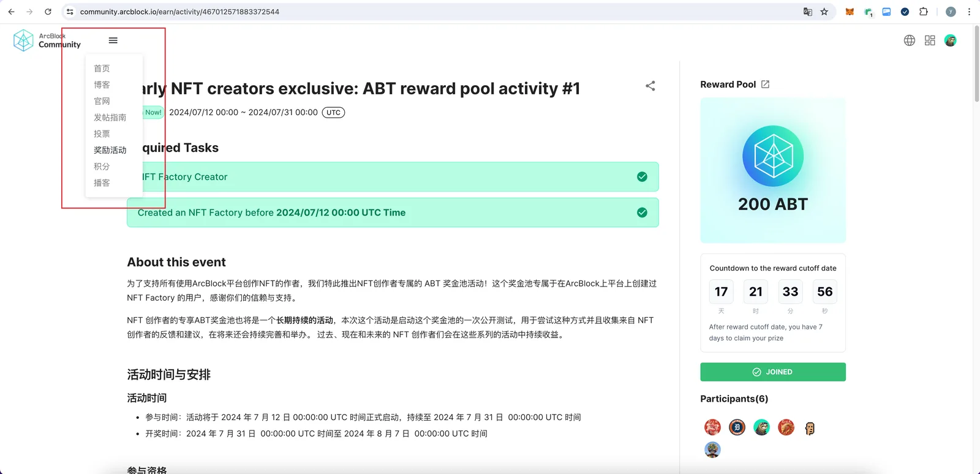Screen dimensions: 980x474
Task: Click the activity date range text
Action: 243,113
